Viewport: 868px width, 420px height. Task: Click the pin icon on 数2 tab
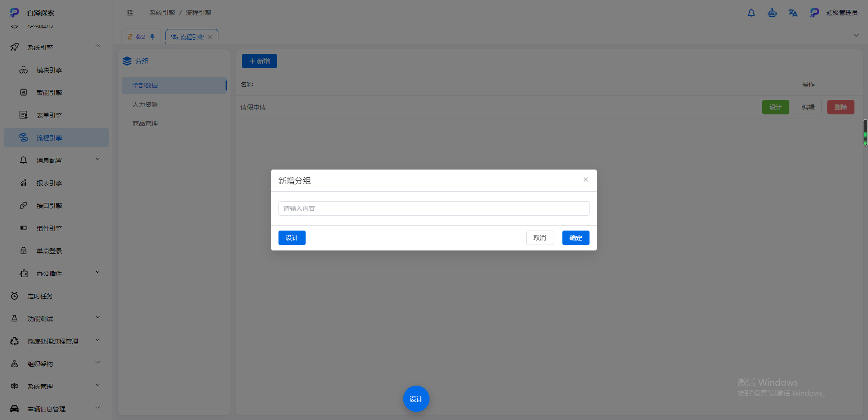click(x=152, y=37)
